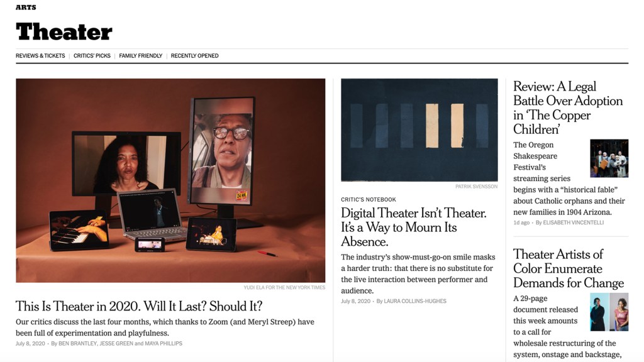Read 'This Is Theater in 2020' headline

139,306
